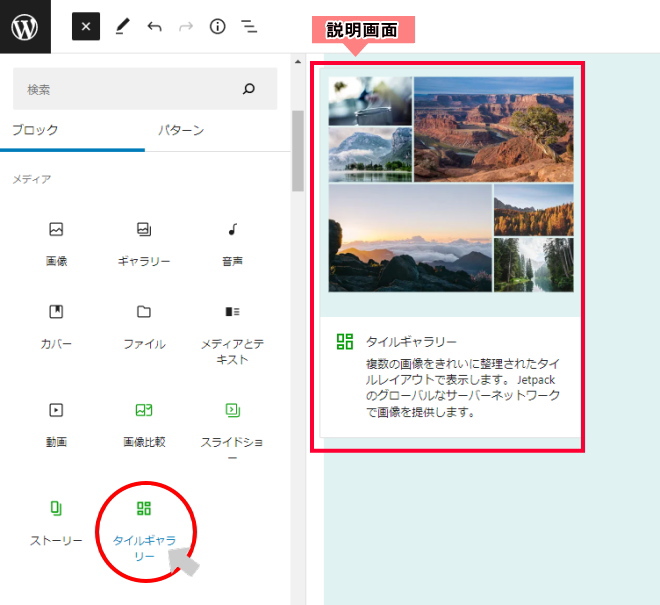Screen dimensions: 660x605
Task: Click the canyon landscape preview image
Action: (494, 129)
